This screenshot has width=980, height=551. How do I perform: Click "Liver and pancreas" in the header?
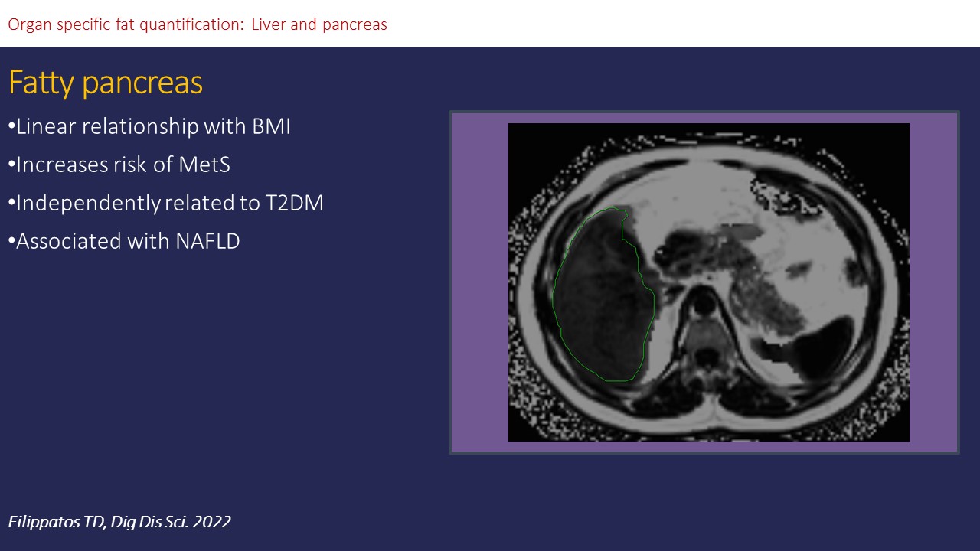click(x=319, y=24)
